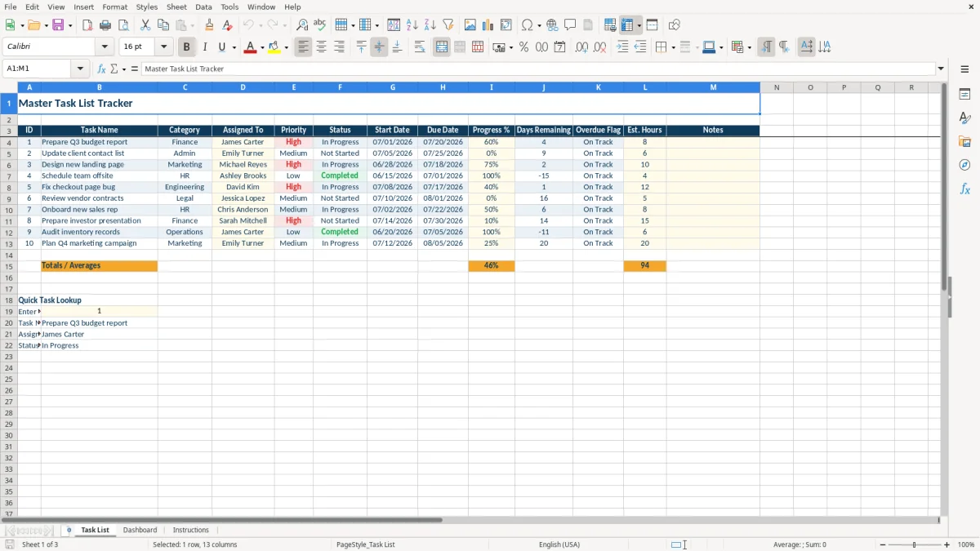Toggle Wrap Text
The image size is (980, 551).
pyautogui.click(x=419, y=47)
